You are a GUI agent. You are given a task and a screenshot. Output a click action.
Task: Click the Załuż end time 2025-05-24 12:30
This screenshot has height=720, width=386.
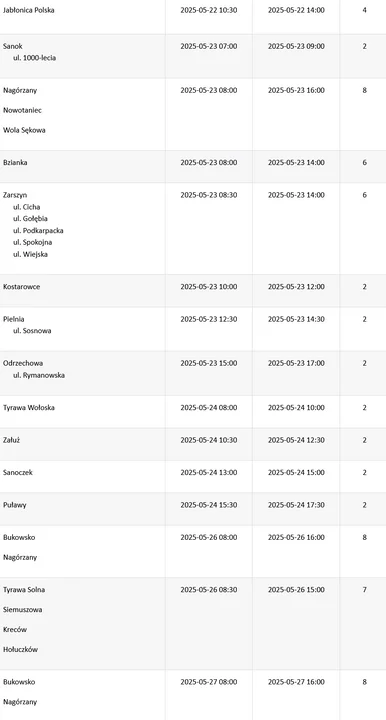pyautogui.click(x=296, y=440)
